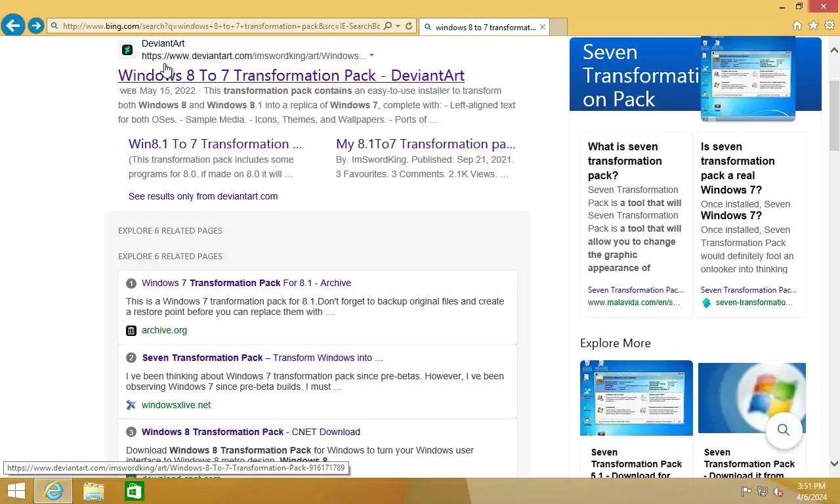Click the address bar URL field
The width and height of the screenshot is (840, 504).
tap(220, 26)
